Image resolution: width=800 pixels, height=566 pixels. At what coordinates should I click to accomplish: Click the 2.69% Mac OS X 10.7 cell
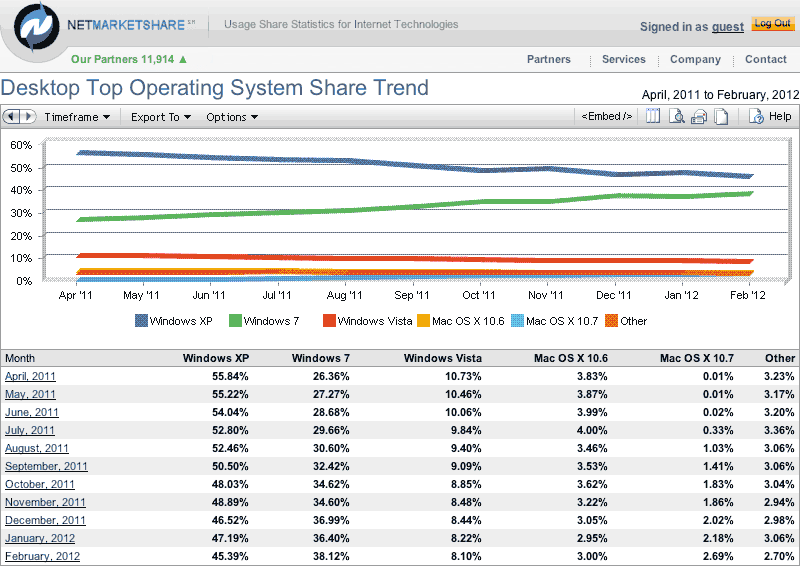(x=718, y=556)
